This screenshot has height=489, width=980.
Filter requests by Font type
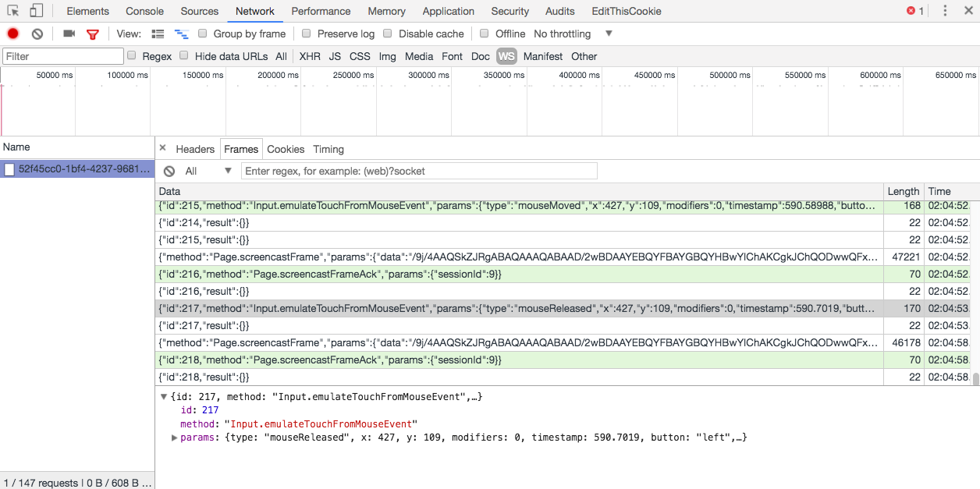click(x=452, y=56)
